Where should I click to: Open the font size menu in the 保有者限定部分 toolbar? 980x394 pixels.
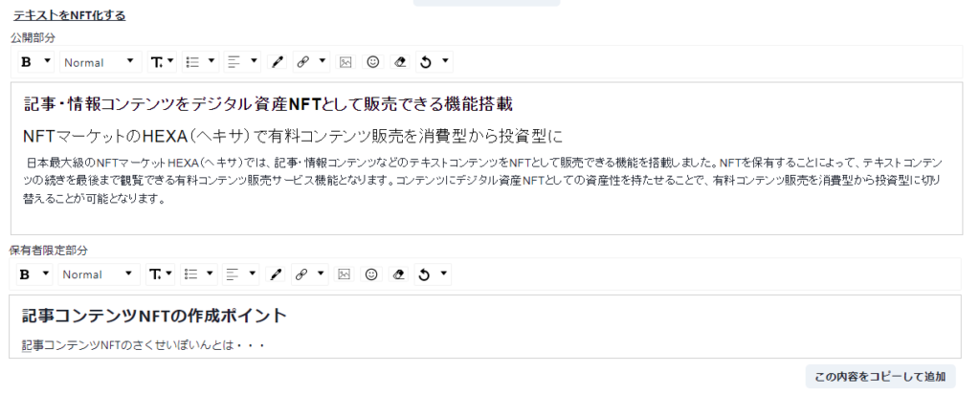161,274
